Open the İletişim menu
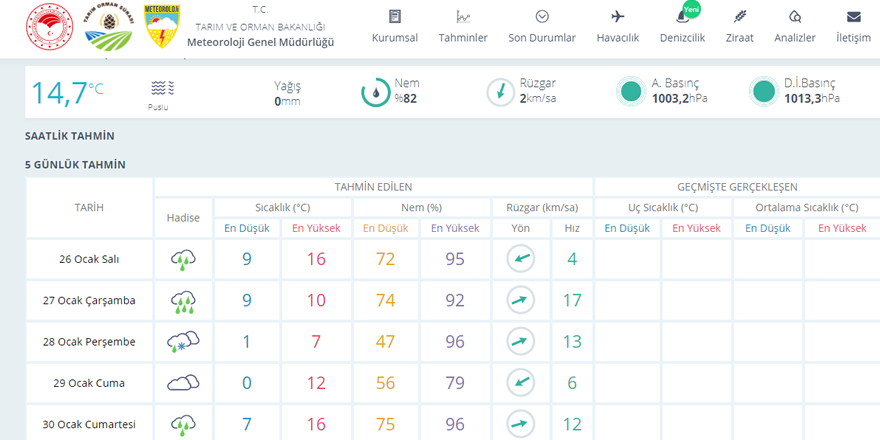 (x=854, y=38)
